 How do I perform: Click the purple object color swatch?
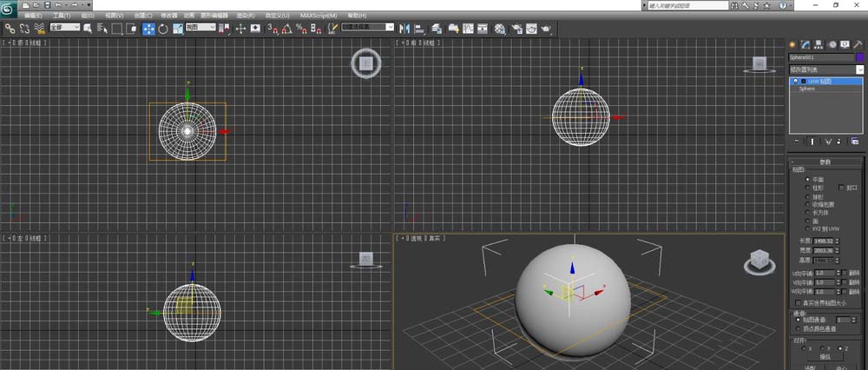coord(858,57)
